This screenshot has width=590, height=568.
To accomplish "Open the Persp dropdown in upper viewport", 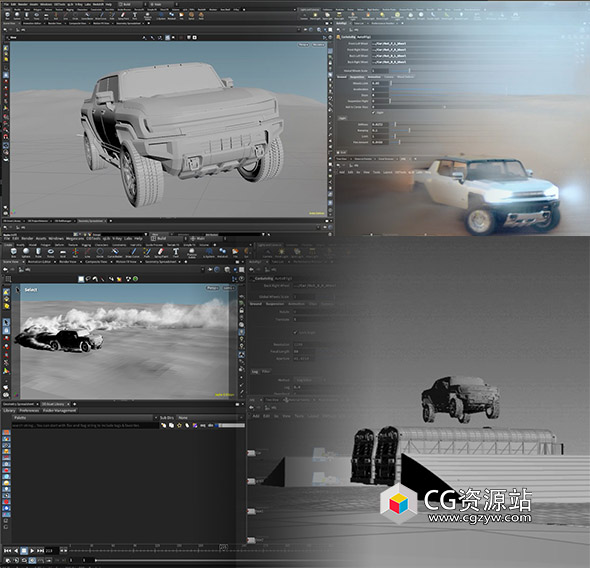I will (303, 45).
